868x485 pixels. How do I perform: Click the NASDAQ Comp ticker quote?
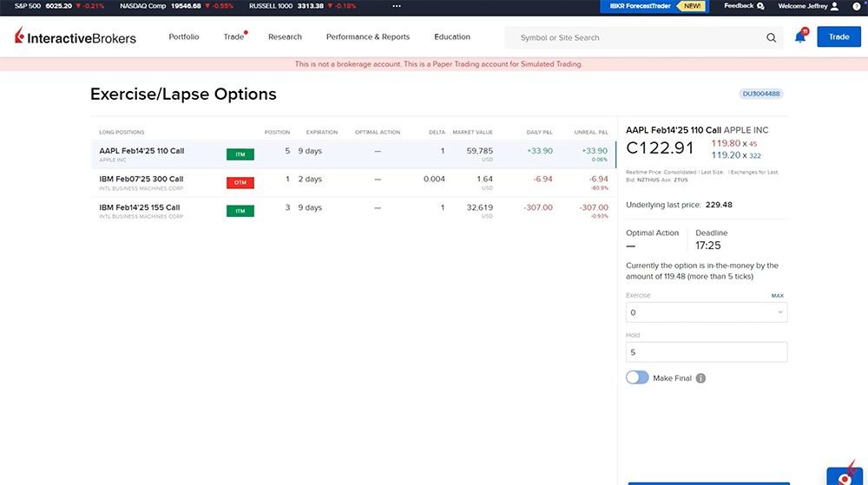pos(176,6)
